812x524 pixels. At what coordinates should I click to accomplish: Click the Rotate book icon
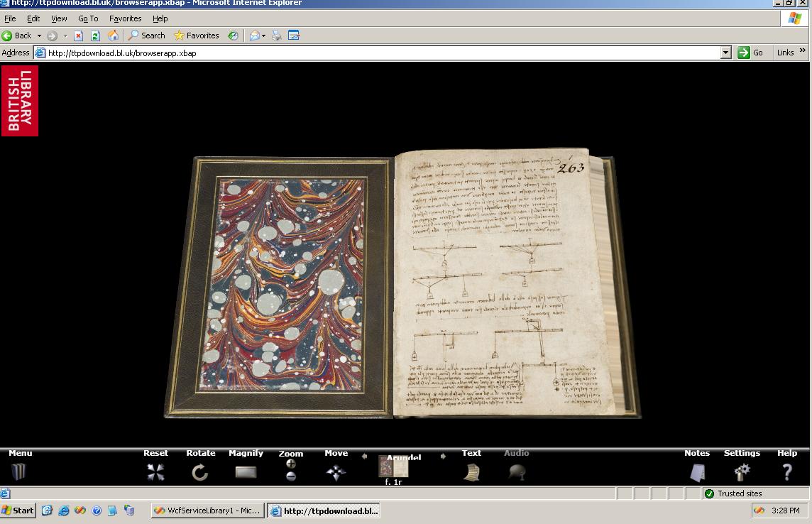click(200, 472)
